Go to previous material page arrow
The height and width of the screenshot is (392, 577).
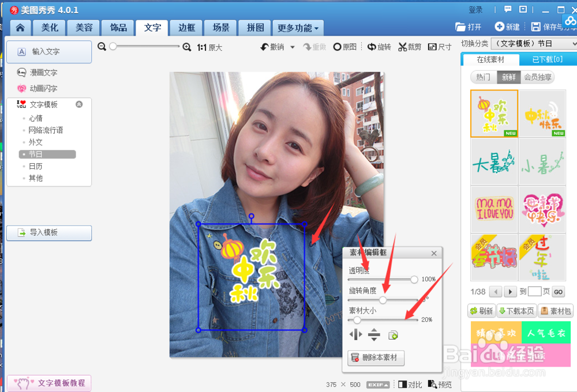coord(496,292)
